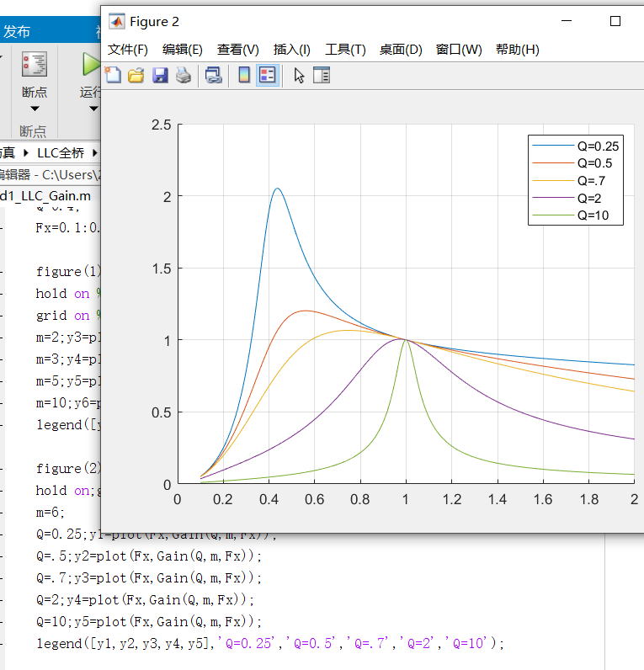Switch to the 发布 ribbon tab
This screenshot has height=670, width=644.
point(17,32)
